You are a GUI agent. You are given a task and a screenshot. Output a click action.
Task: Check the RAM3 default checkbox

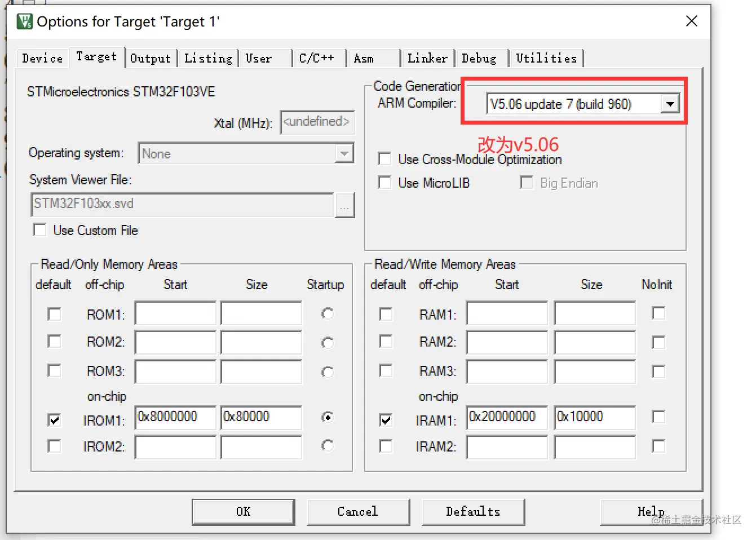pyautogui.click(x=386, y=371)
